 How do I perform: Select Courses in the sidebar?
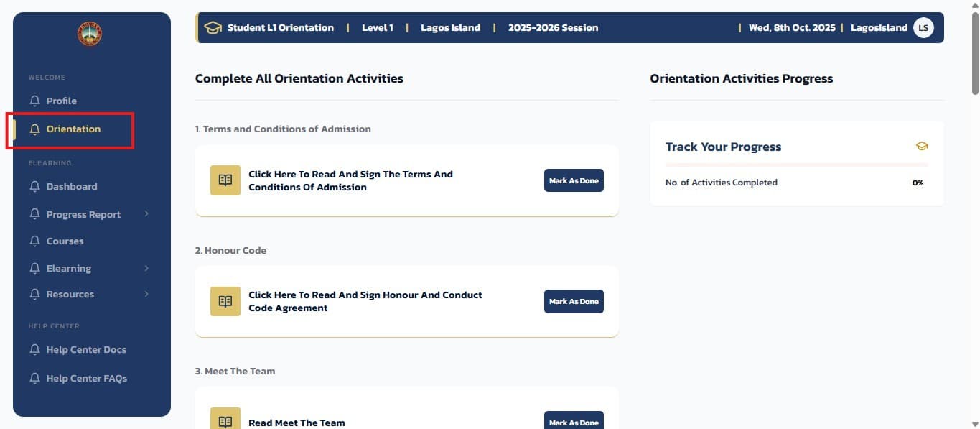click(65, 241)
